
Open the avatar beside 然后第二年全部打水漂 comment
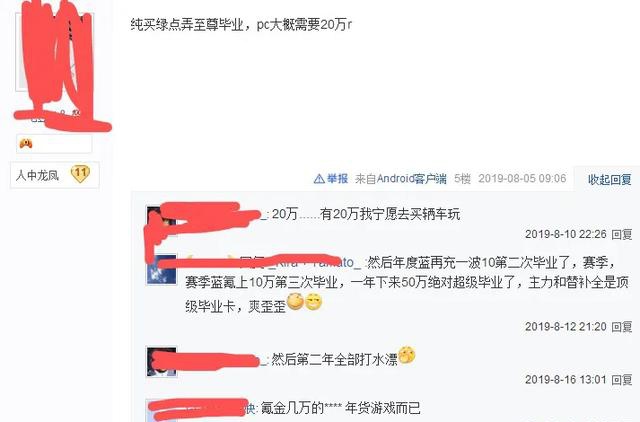tap(162, 362)
